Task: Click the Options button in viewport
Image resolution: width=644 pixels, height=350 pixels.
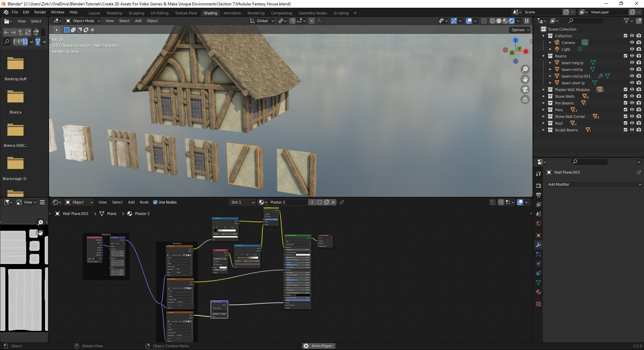Action: click(x=520, y=30)
